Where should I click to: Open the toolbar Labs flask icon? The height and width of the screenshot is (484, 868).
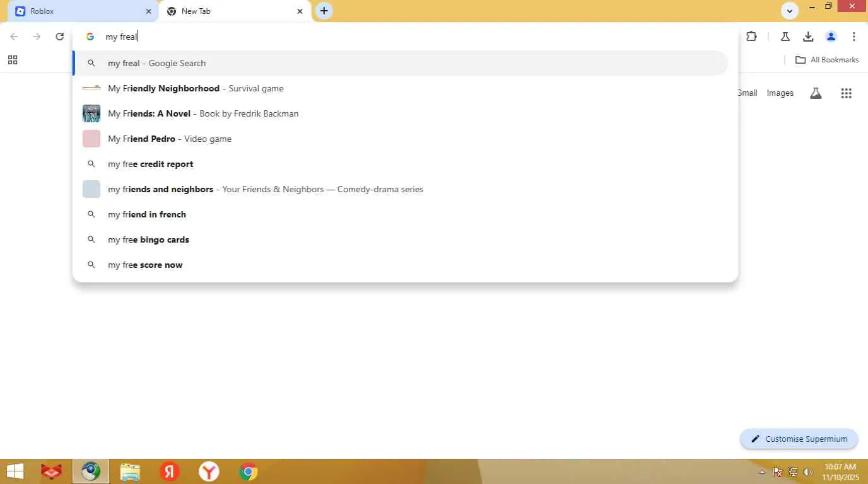coord(785,37)
